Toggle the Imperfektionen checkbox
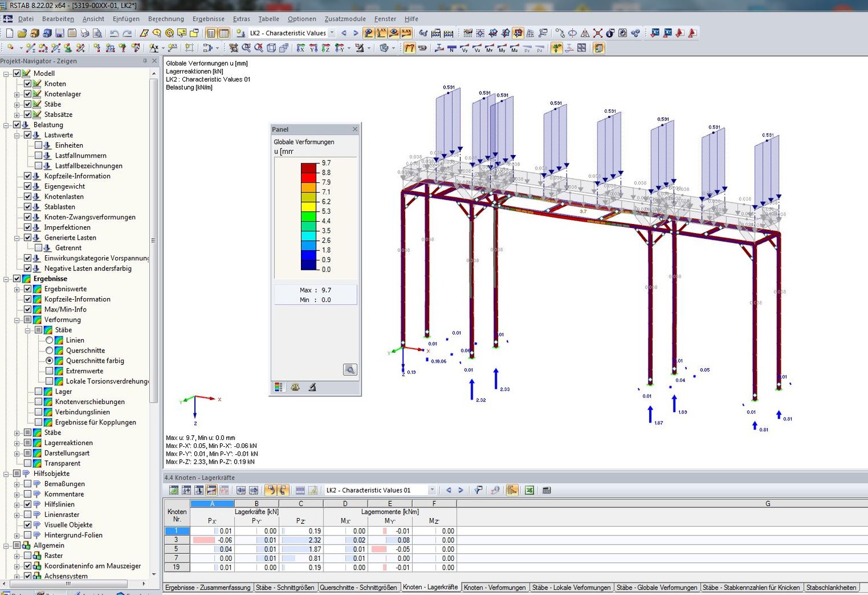This screenshot has height=595, width=868. pyautogui.click(x=28, y=227)
